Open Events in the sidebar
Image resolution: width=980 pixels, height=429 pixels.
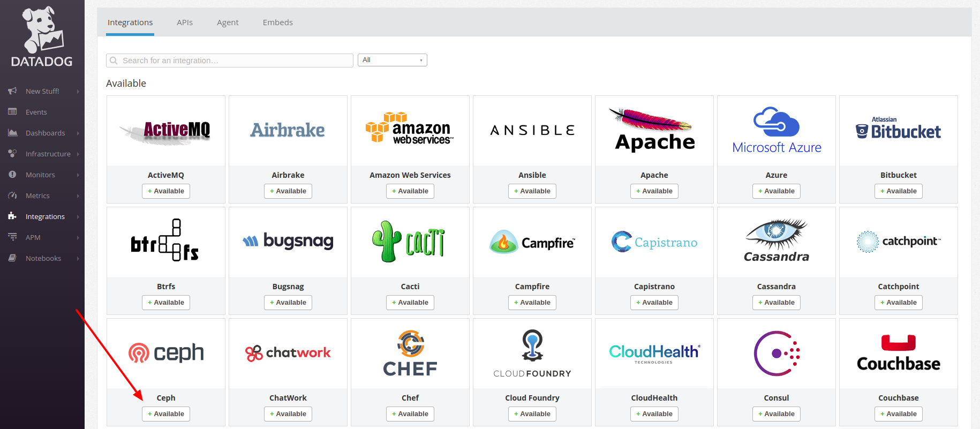(36, 112)
